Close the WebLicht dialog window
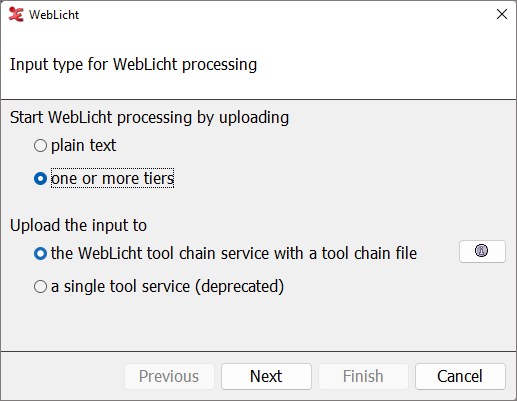 click(502, 14)
